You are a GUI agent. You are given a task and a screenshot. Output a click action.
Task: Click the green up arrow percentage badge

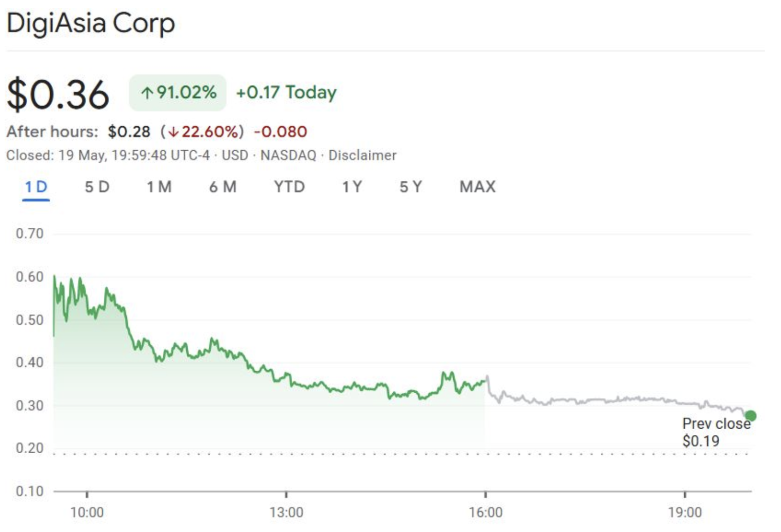click(x=177, y=93)
